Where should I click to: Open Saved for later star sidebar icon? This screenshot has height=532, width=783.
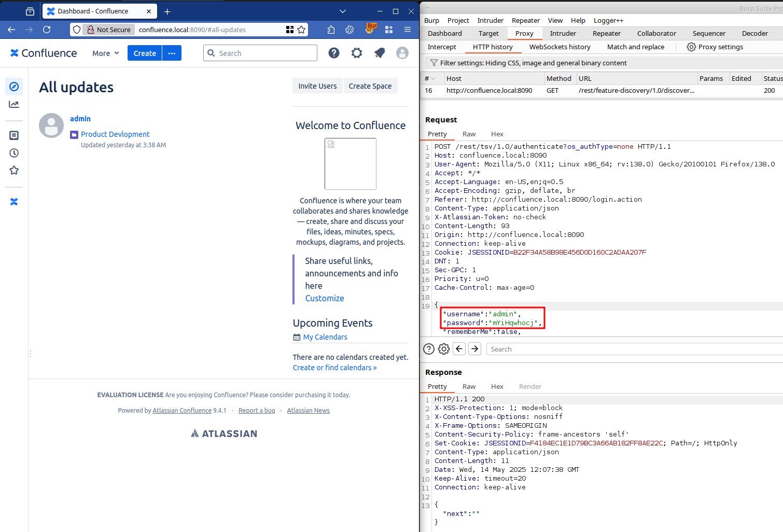[x=14, y=170]
